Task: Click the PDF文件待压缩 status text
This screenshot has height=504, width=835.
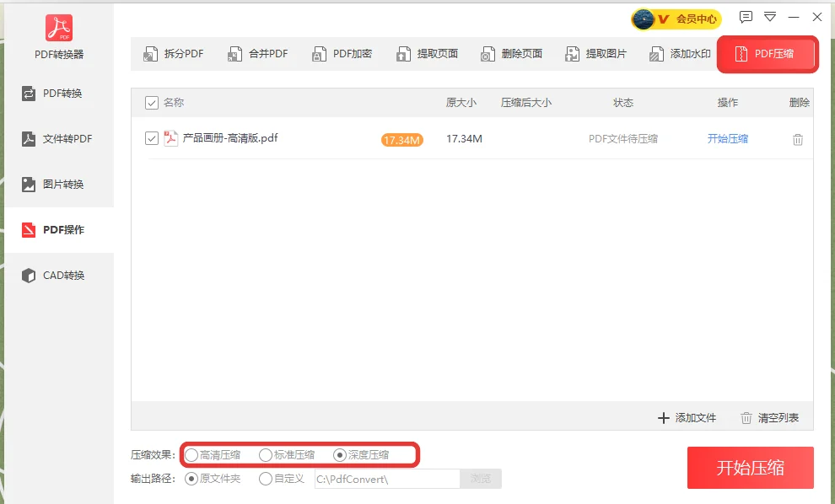Action: coord(623,139)
